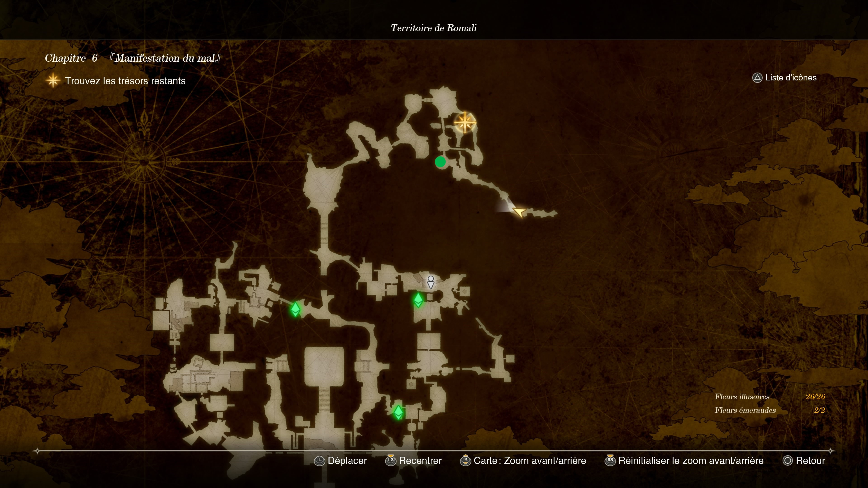Click the Déplacer control hint

coord(340,460)
